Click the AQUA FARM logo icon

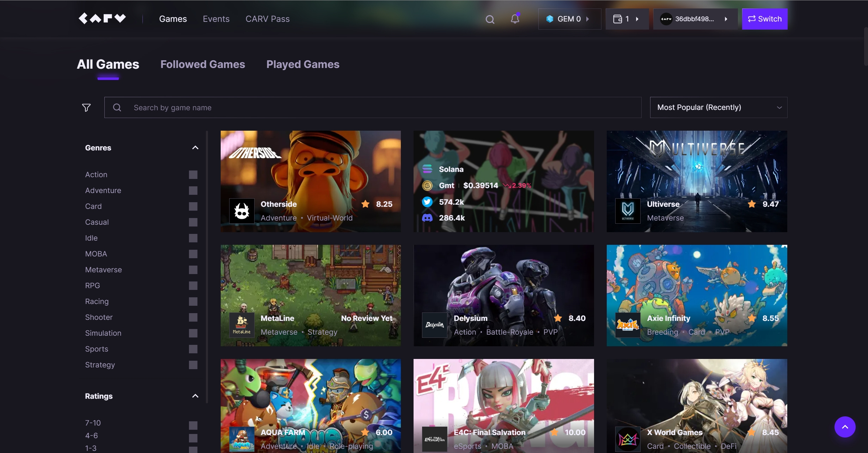242,439
